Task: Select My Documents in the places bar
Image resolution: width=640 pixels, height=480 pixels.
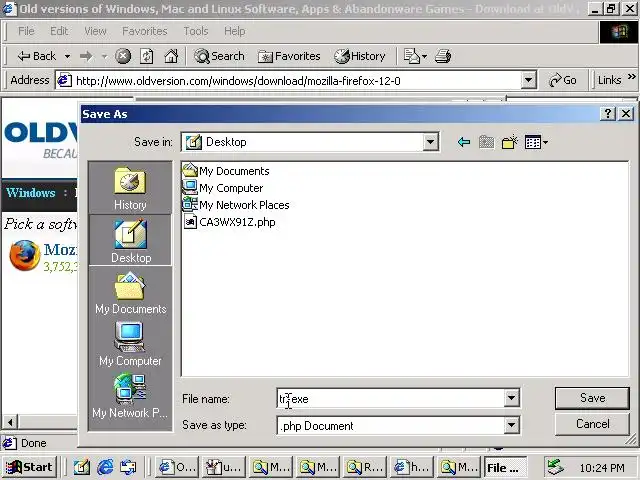Action: pyautogui.click(x=131, y=293)
